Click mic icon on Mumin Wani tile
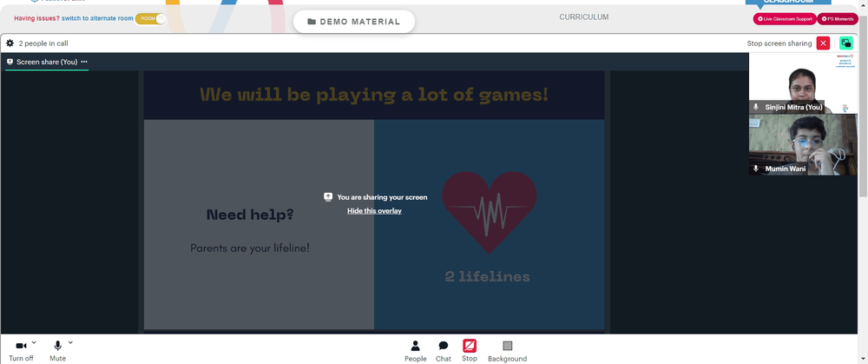Viewport: 868px width, 364px height. tap(756, 169)
